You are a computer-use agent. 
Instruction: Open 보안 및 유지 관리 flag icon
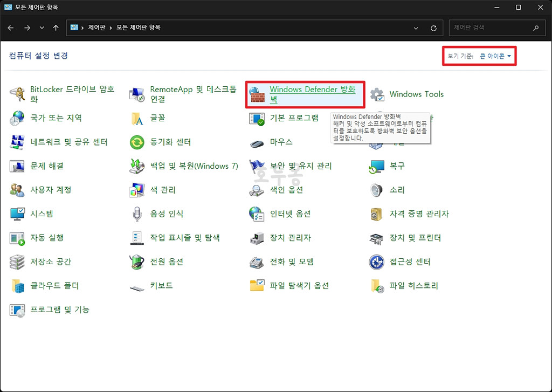point(257,166)
